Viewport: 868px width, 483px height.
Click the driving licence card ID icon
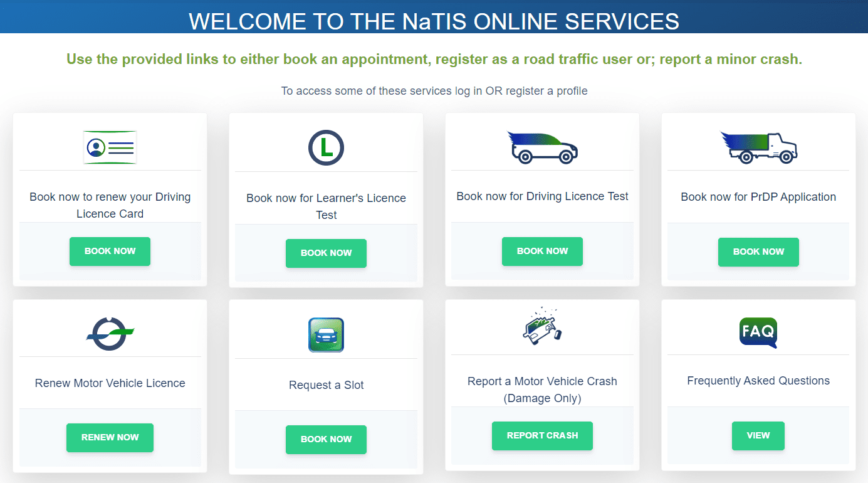pyautogui.click(x=110, y=147)
